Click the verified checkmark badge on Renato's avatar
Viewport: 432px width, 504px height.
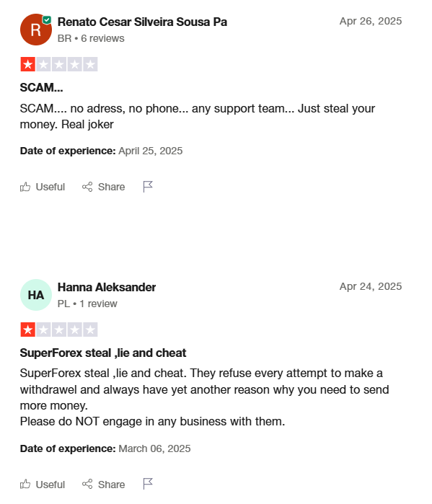(47, 20)
